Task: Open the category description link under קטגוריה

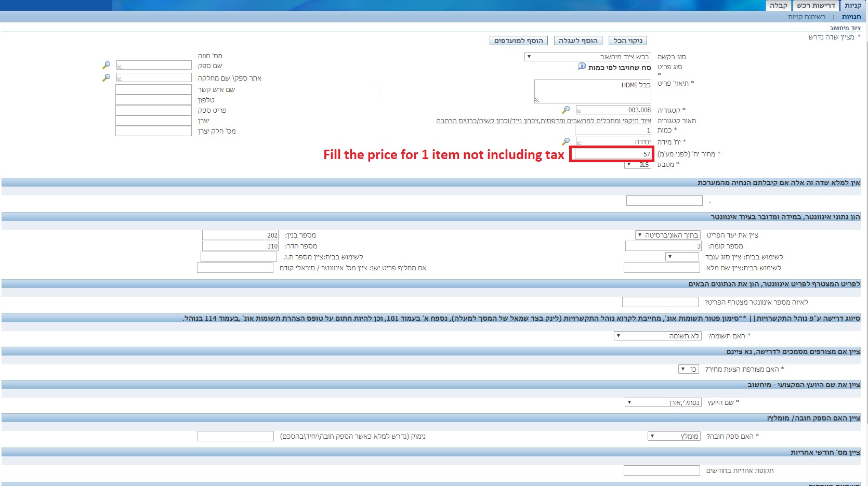Action: pyautogui.click(x=543, y=121)
